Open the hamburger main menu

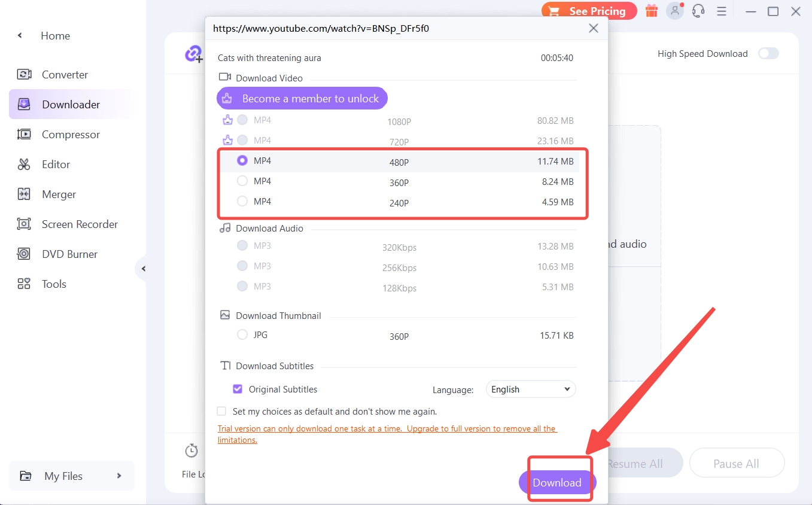[722, 11]
